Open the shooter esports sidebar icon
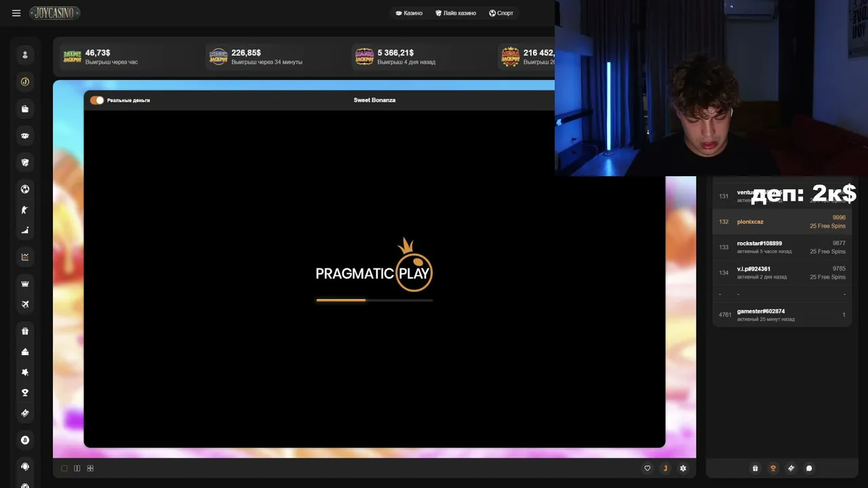868x488 pixels. (x=25, y=210)
